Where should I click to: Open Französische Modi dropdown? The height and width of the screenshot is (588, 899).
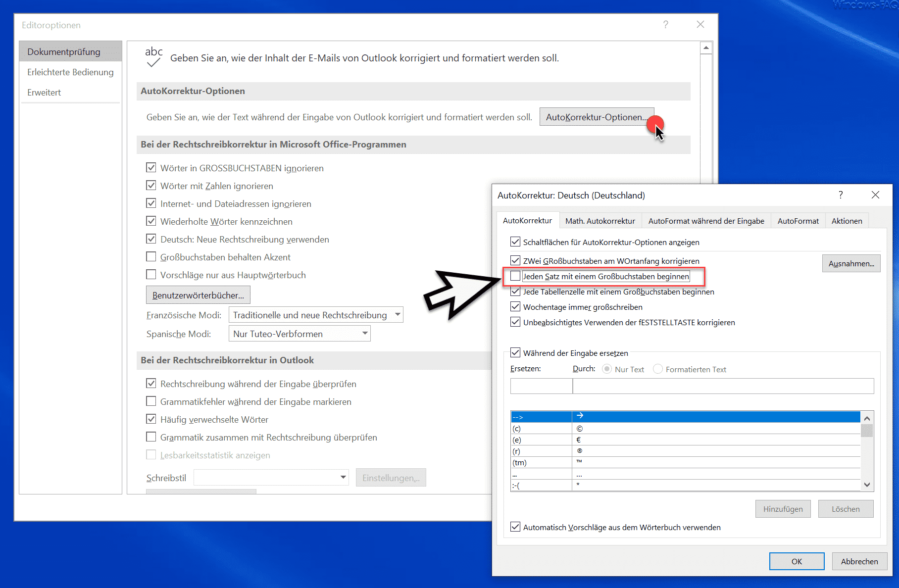pyautogui.click(x=316, y=315)
